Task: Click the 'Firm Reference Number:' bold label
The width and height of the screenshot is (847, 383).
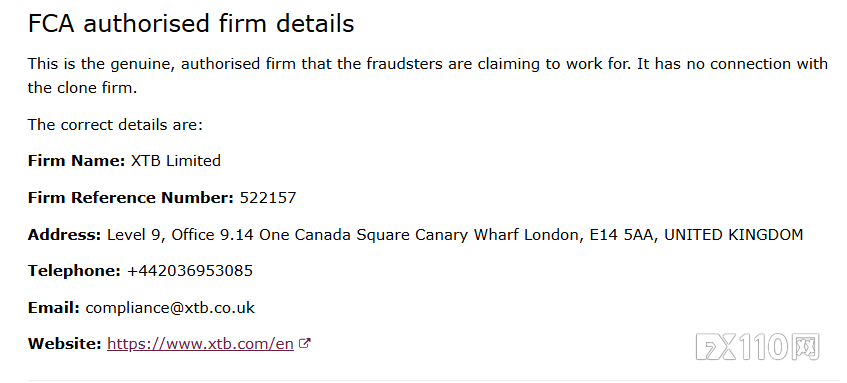Action: point(131,198)
